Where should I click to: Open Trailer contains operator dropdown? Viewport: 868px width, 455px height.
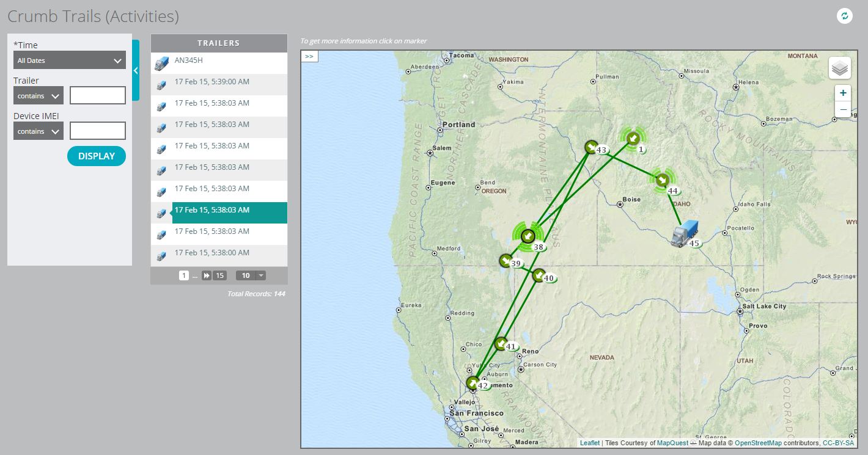click(x=38, y=95)
